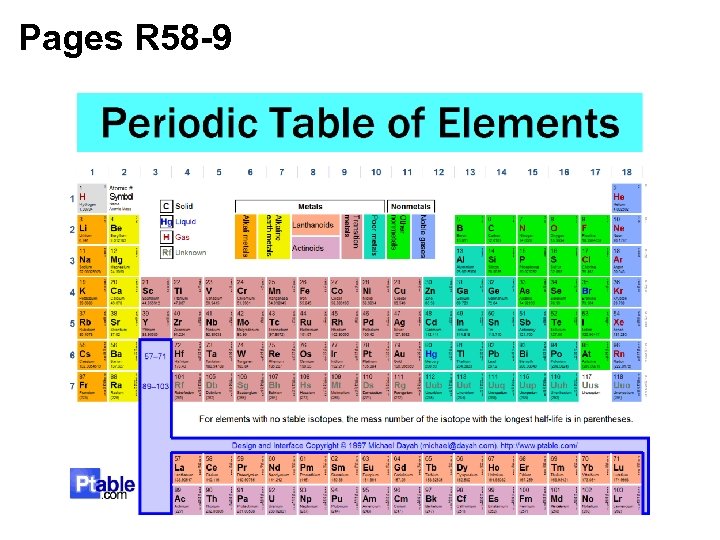Screen dimensions: 720x540
Task: Select period 4 row label
Action: tap(72, 292)
